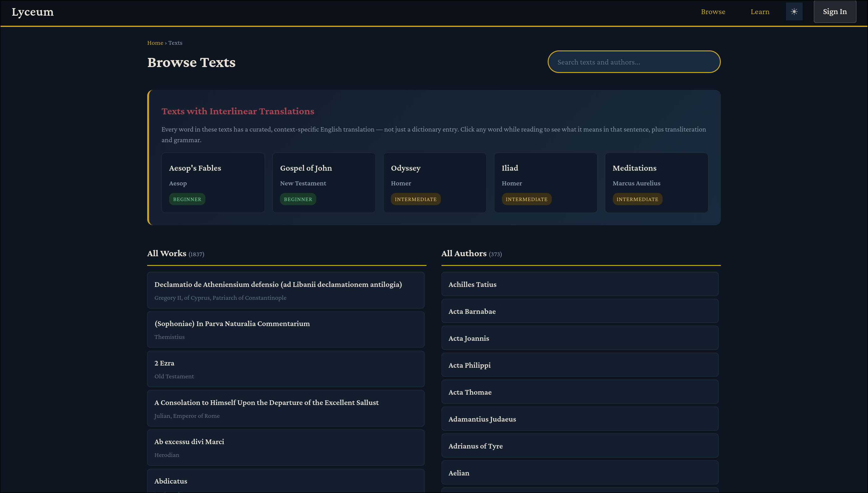Open the 2 Ezra work entry

(286, 369)
